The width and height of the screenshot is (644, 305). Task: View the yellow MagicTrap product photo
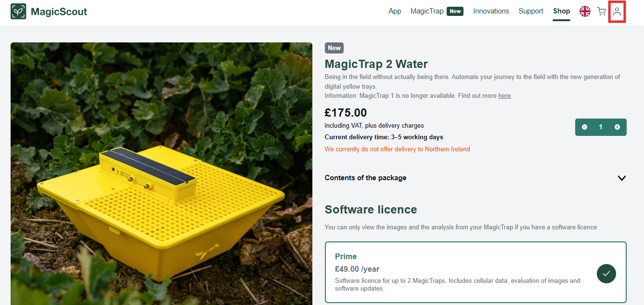tap(161, 173)
